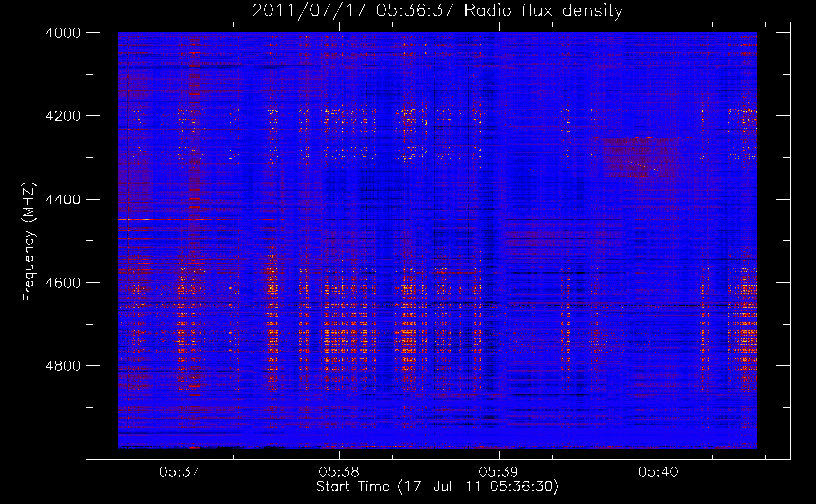Click the plot title "2011/07/17 05:36:37 Radio flux density"

click(x=437, y=11)
